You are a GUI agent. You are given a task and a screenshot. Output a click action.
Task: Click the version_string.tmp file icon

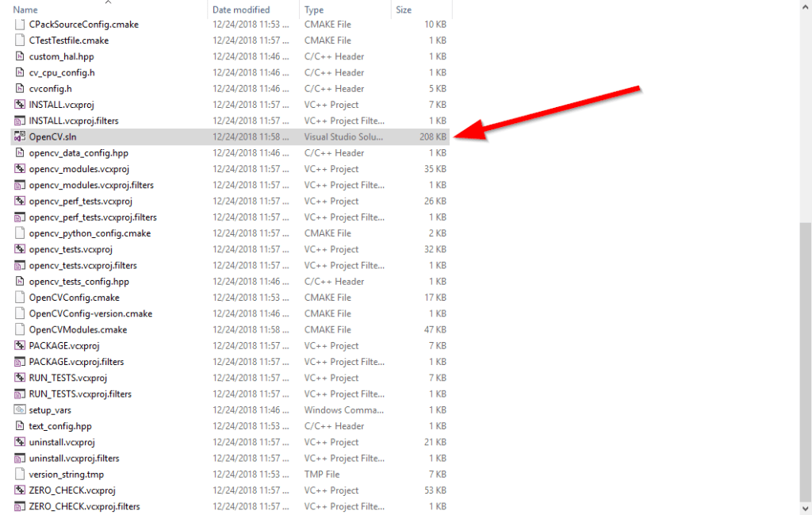(x=20, y=474)
